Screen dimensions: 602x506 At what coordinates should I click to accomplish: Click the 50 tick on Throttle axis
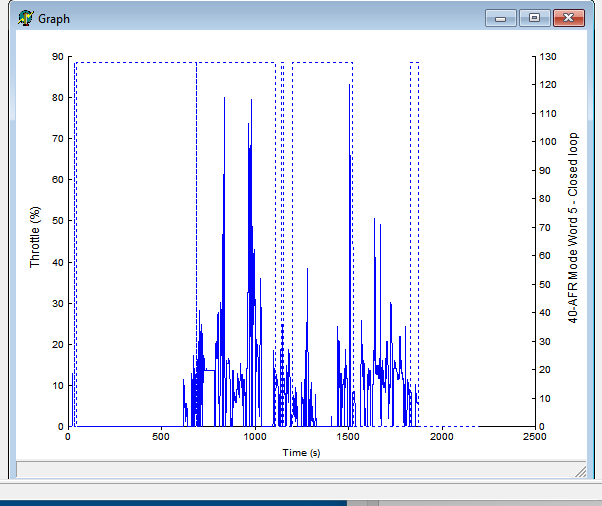point(58,221)
